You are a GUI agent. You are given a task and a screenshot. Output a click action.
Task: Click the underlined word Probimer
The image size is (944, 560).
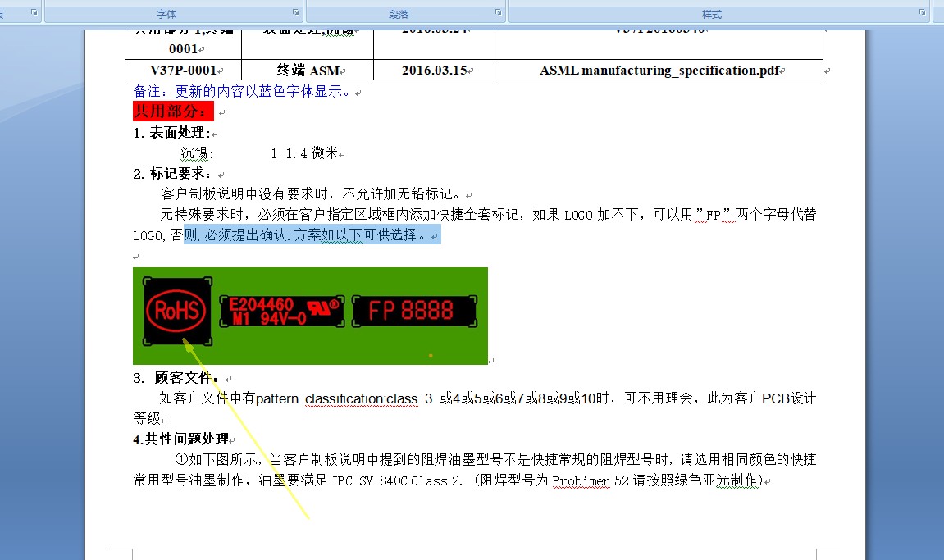[x=581, y=480]
